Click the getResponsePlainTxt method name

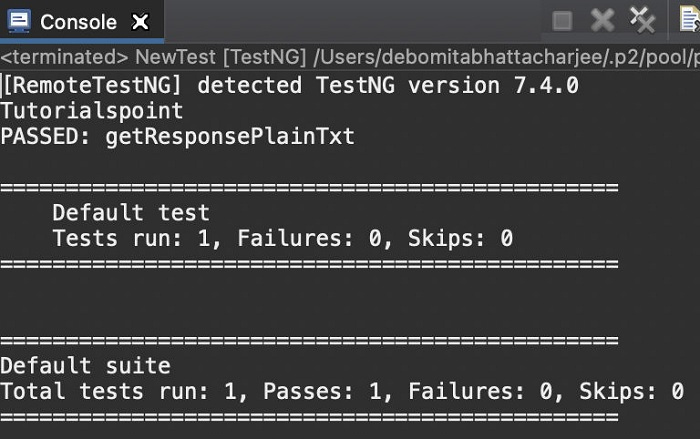[230, 137]
